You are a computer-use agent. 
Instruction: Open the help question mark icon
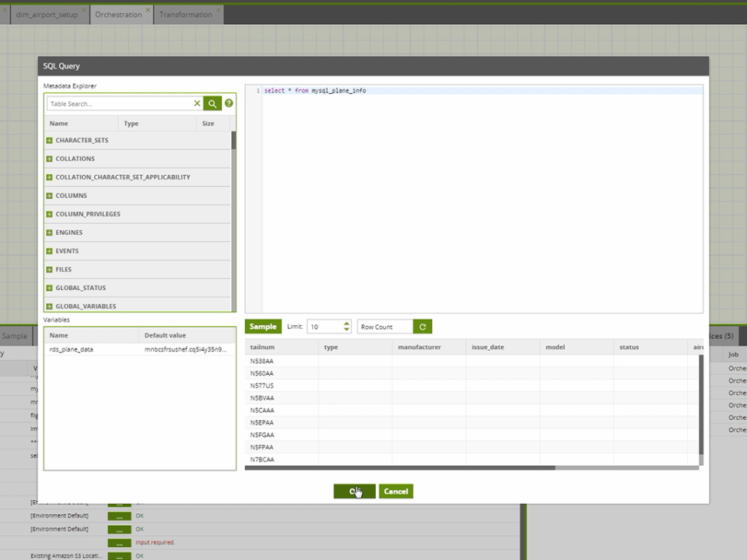[228, 103]
